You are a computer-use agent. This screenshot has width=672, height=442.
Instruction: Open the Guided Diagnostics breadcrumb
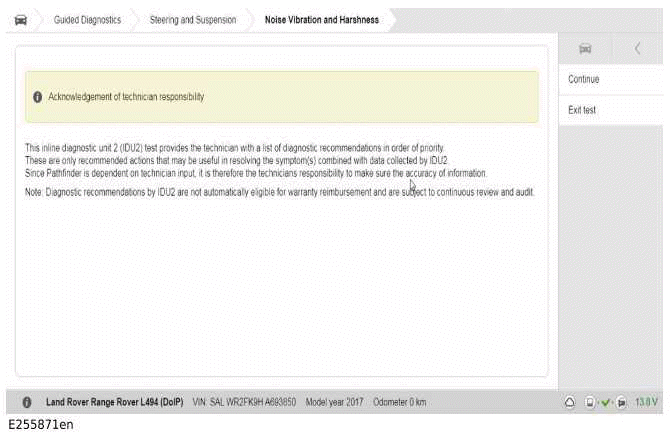pos(87,20)
